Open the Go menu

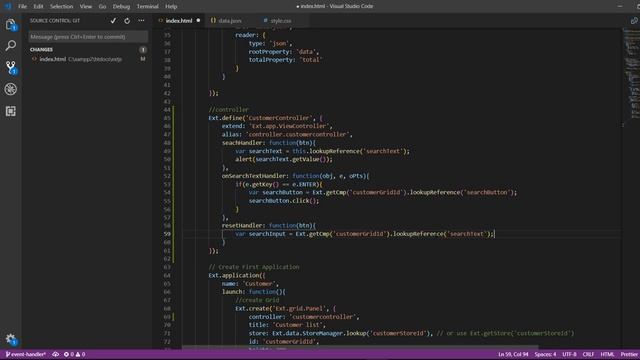pyautogui.click(x=102, y=6)
